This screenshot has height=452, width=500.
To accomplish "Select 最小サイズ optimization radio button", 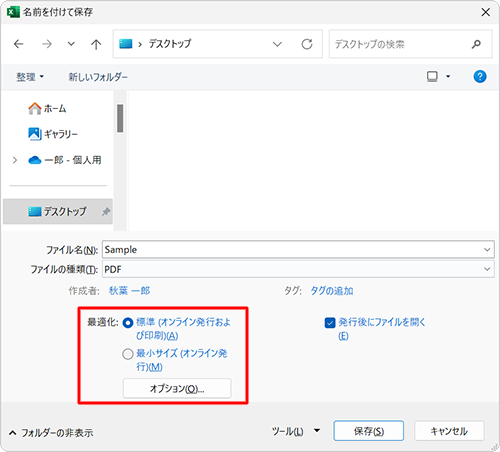I will point(128,354).
